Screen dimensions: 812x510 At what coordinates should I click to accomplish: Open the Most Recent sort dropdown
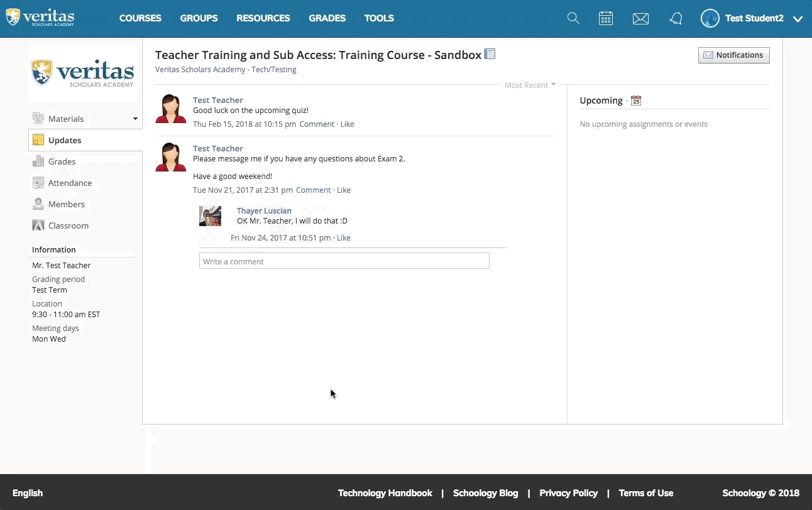pyautogui.click(x=530, y=85)
